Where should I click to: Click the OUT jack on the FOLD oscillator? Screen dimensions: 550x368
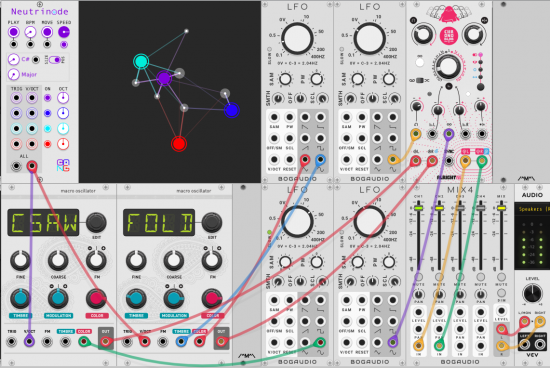221,341
